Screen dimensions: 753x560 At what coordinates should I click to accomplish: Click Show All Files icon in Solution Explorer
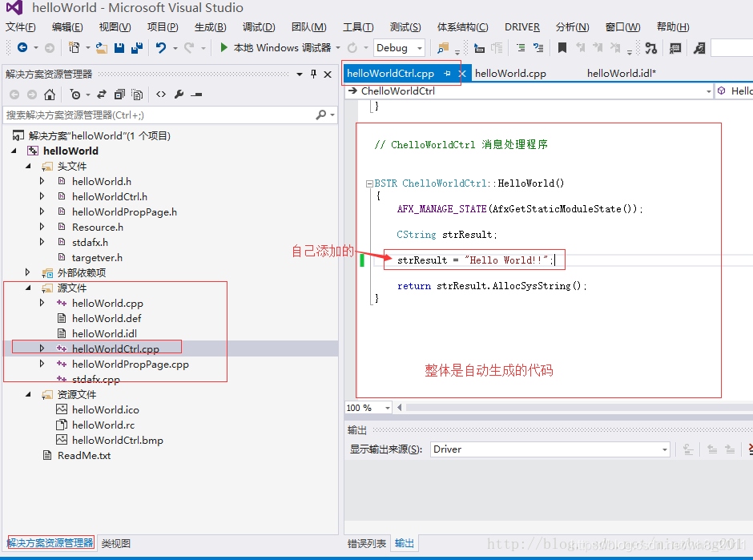(x=137, y=95)
